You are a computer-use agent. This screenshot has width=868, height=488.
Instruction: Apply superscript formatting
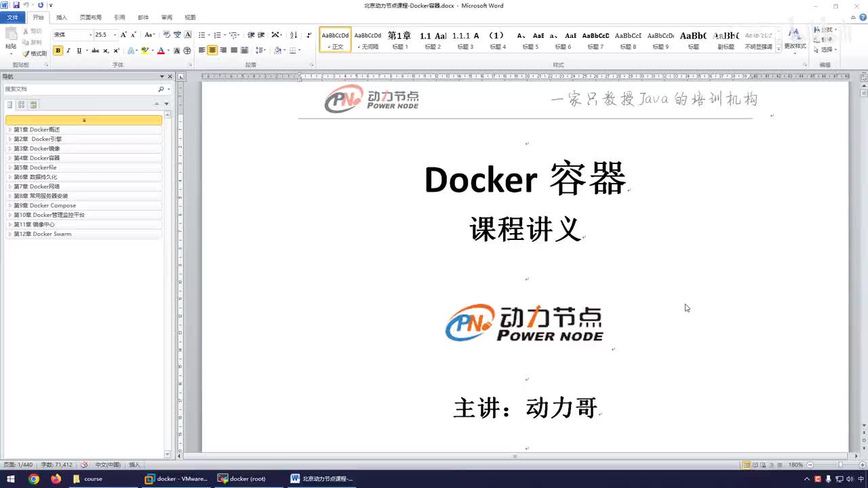[x=116, y=51]
